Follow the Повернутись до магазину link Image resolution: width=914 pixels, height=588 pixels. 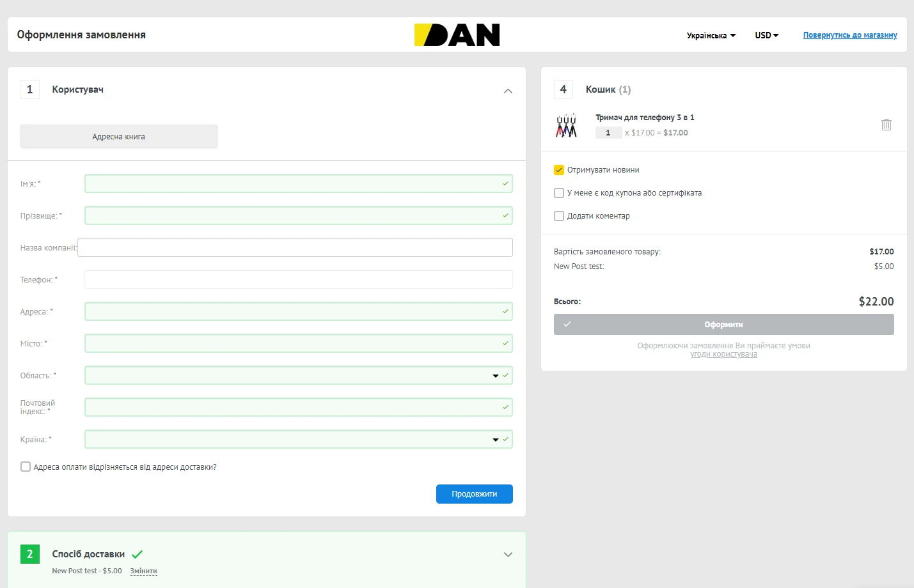pyautogui.click(x=849, y=35)
